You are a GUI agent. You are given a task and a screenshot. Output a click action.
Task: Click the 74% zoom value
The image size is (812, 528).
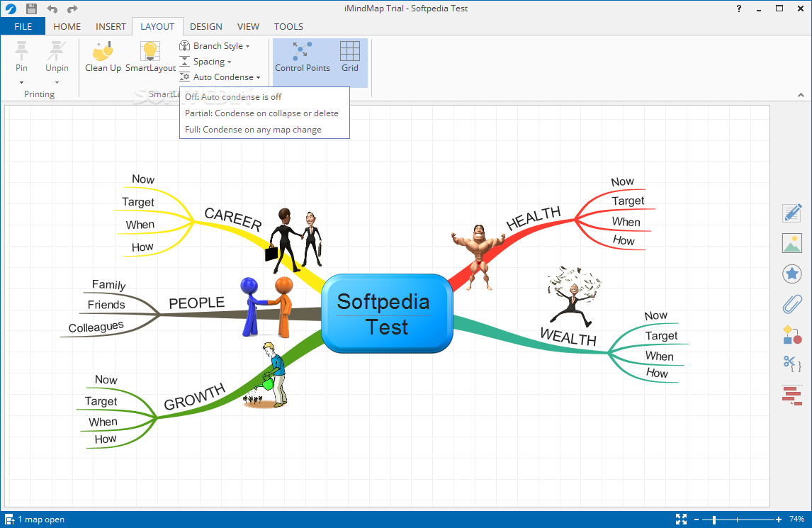pyautogui.click(x=796, y=519)
